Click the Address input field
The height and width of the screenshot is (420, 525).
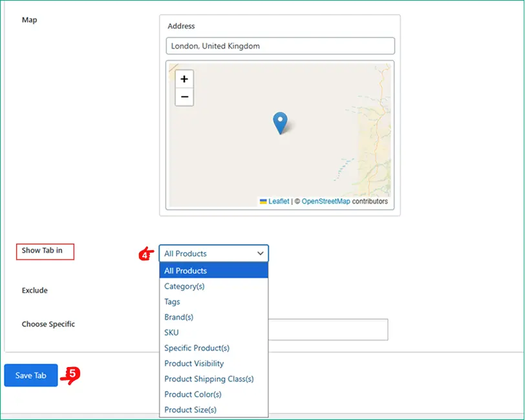click(280, 47)
